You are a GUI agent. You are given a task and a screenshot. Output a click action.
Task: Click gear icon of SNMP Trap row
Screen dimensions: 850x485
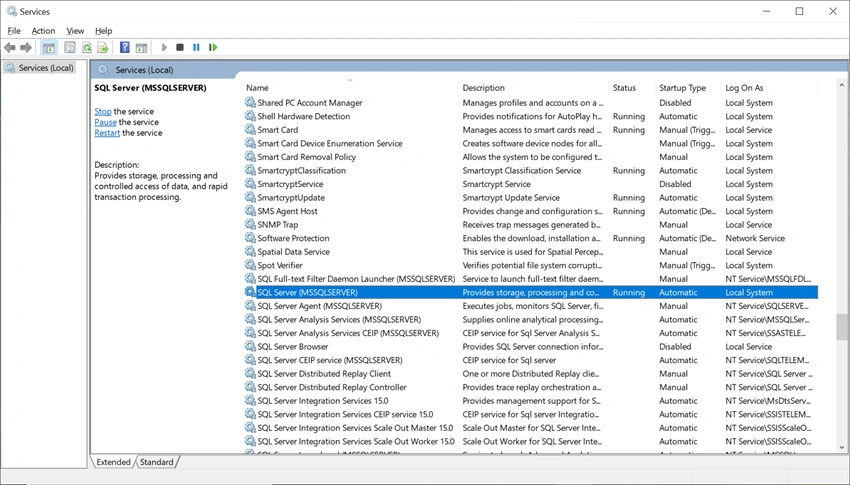click(x=250, y=224)
